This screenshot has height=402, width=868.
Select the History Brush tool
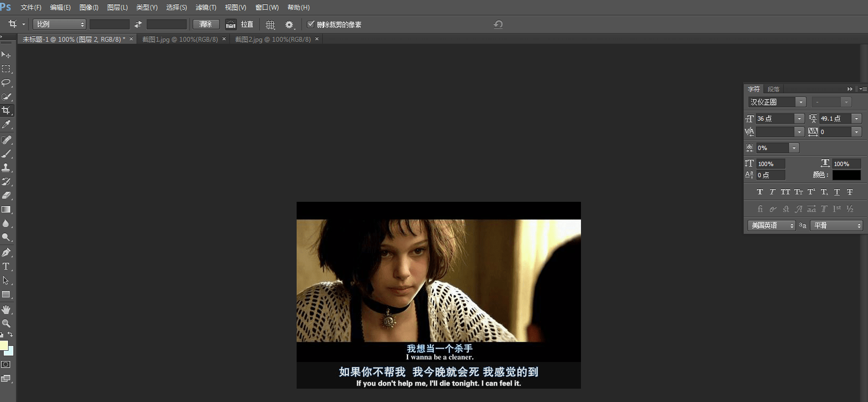point(6,182)
